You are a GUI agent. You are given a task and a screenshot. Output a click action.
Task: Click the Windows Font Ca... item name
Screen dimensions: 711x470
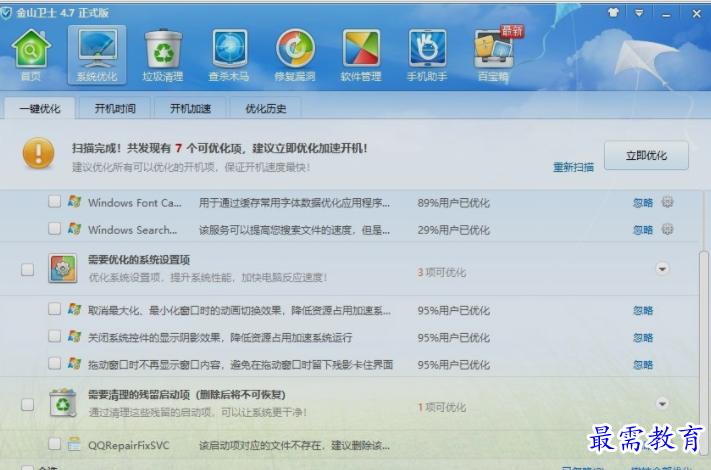tap(135, 203)
